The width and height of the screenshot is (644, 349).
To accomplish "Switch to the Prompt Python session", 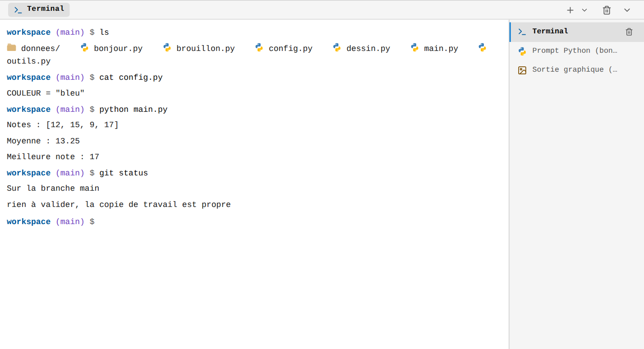I will click(577, 51).
